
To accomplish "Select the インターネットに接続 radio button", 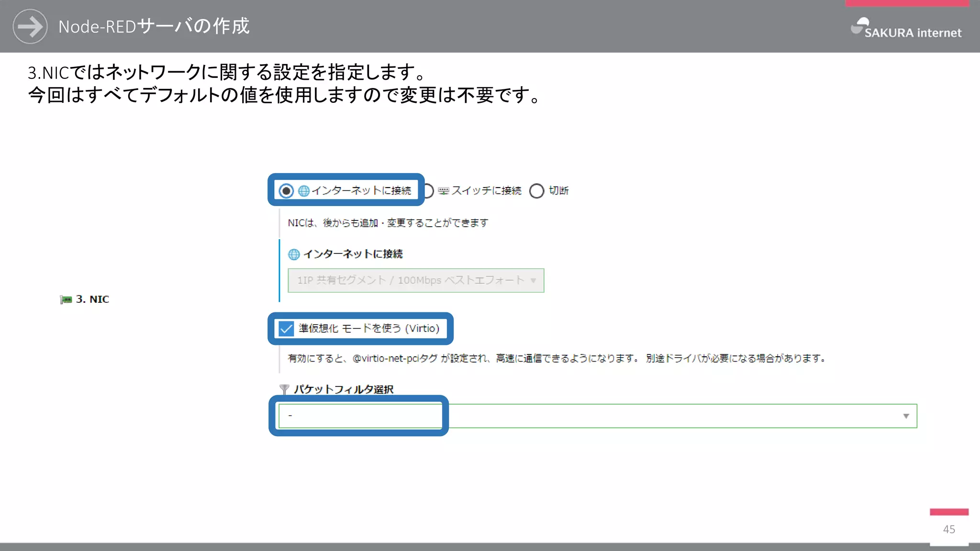I will click(x=286, y=191).
